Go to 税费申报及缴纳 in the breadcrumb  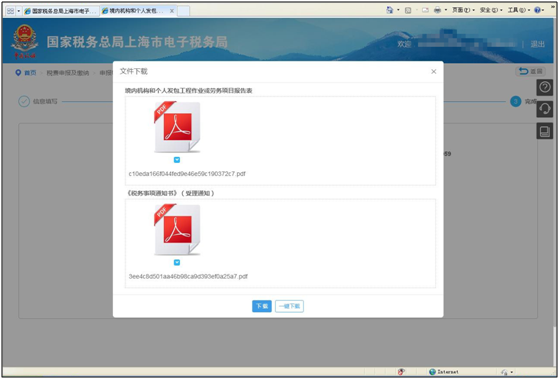68,73
